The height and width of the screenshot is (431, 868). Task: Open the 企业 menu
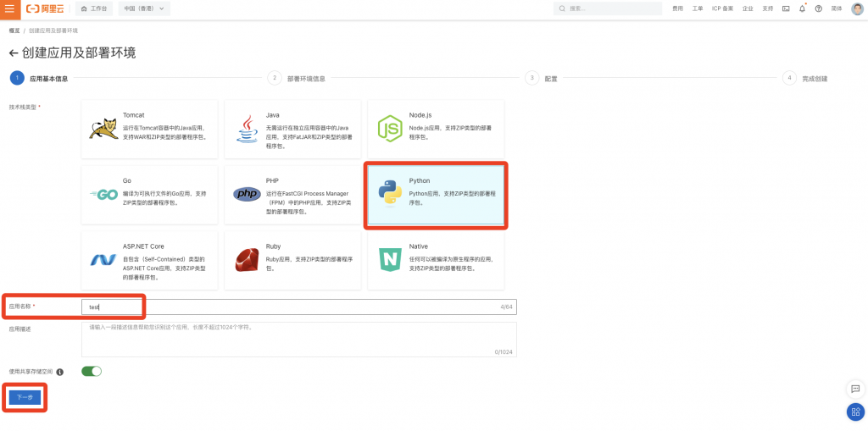point(748,8)
